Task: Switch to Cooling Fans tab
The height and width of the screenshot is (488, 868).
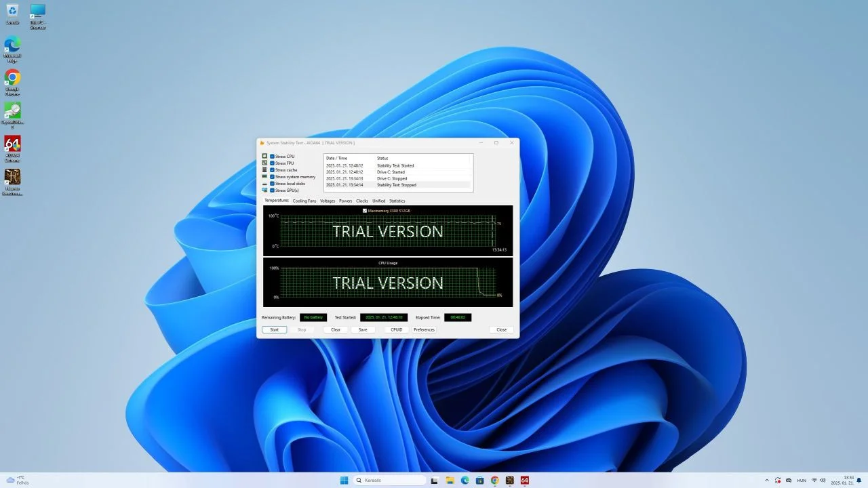Action: pos(304,201)
